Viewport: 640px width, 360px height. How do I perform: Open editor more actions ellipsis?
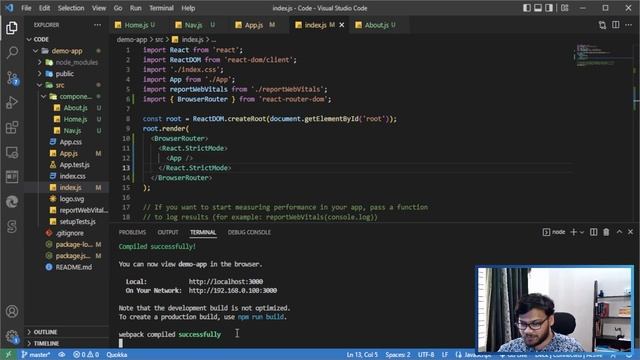tap(629, 25)
